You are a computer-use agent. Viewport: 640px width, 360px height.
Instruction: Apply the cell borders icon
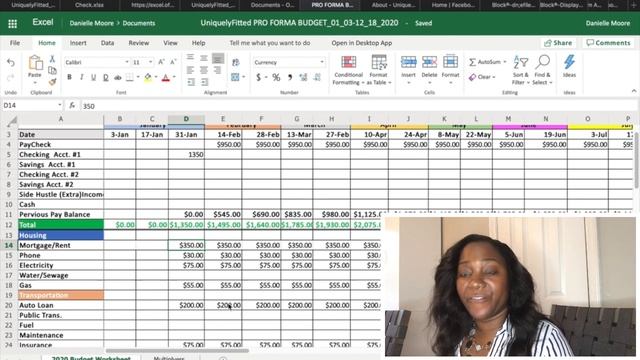[129, 77]
